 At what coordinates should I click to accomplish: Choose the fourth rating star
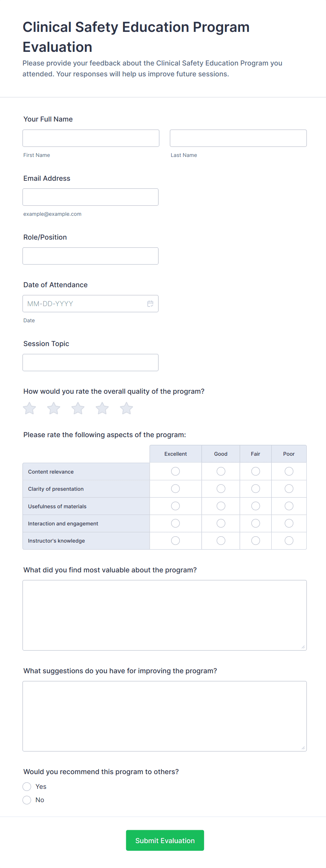coord(102,408)
